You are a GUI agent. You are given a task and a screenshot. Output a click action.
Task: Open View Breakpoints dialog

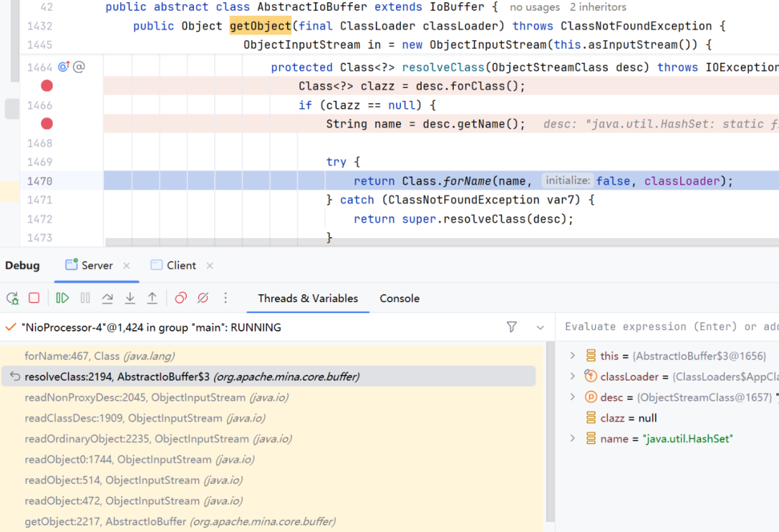[x=181, y=298]
